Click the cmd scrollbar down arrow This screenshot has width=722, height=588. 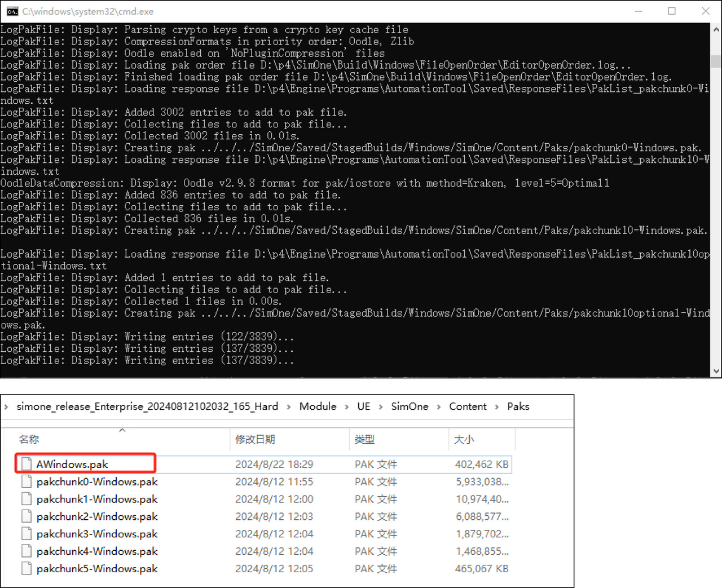[x=716, y=371]
